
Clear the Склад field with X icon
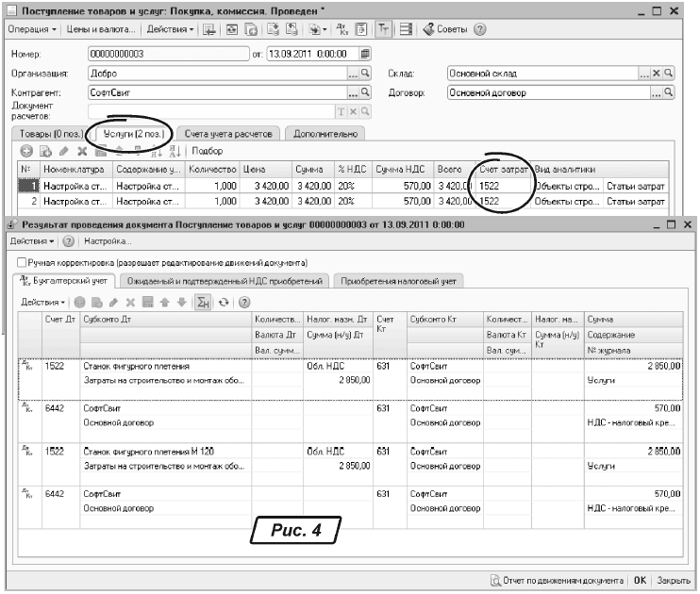658,73
